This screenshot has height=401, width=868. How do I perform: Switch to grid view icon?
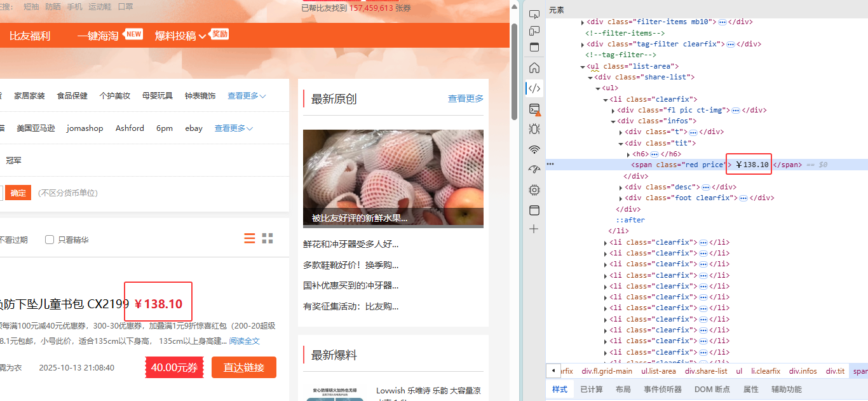point(268,238)
